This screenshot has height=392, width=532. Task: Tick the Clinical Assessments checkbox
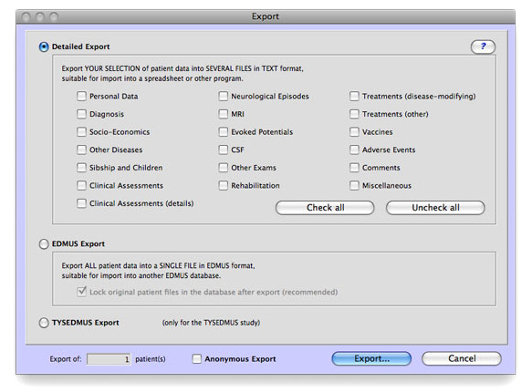coord(81,185)
